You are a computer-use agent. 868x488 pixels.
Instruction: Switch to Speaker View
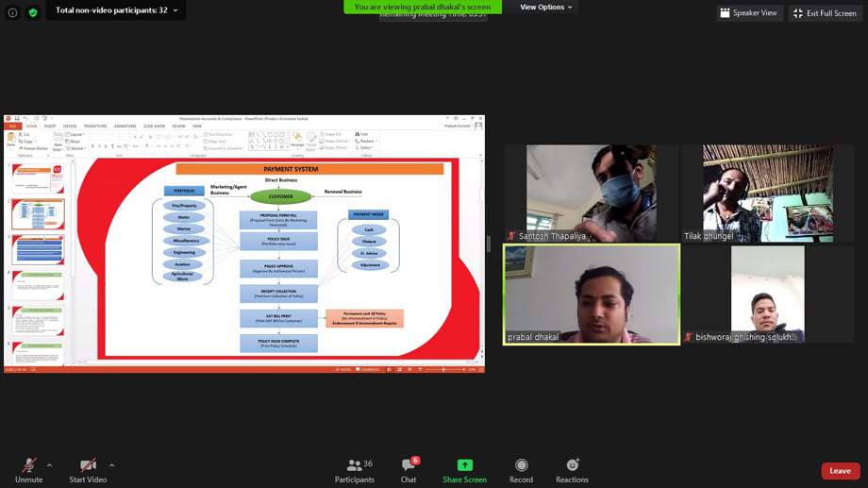[x=749, y=12]
